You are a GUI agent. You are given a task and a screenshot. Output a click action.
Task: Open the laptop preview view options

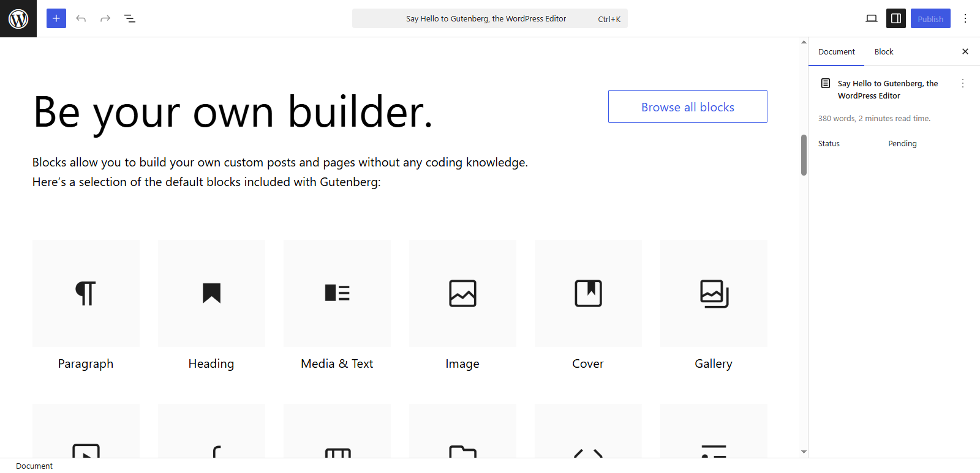(872, 18)
